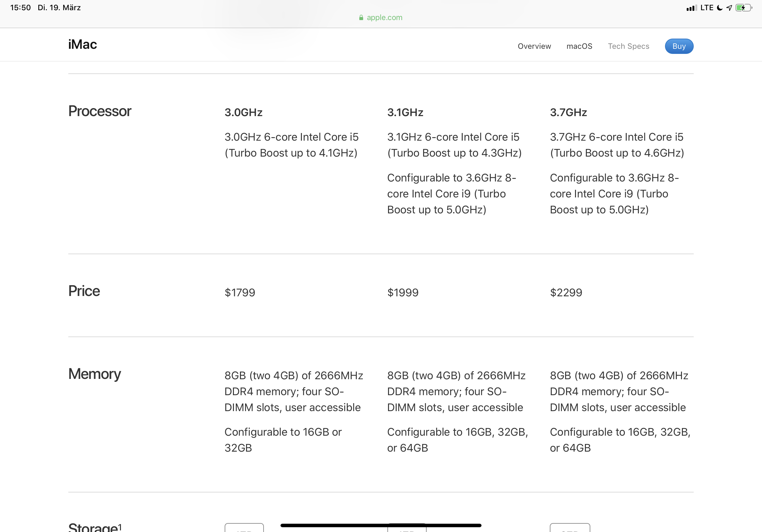The width and height of the screenshot is (762, 532).
Task: Click '16GB, 32GB, or 64GB' under 3.7GHz column
Action: point(620,440)
